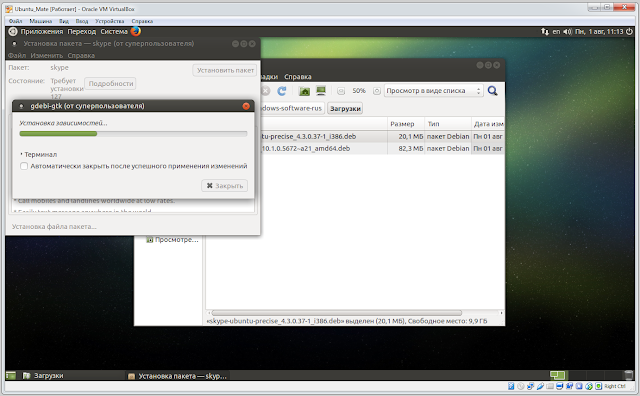
Task: Open the Изменить menu in the package installer
Action: 47,56
